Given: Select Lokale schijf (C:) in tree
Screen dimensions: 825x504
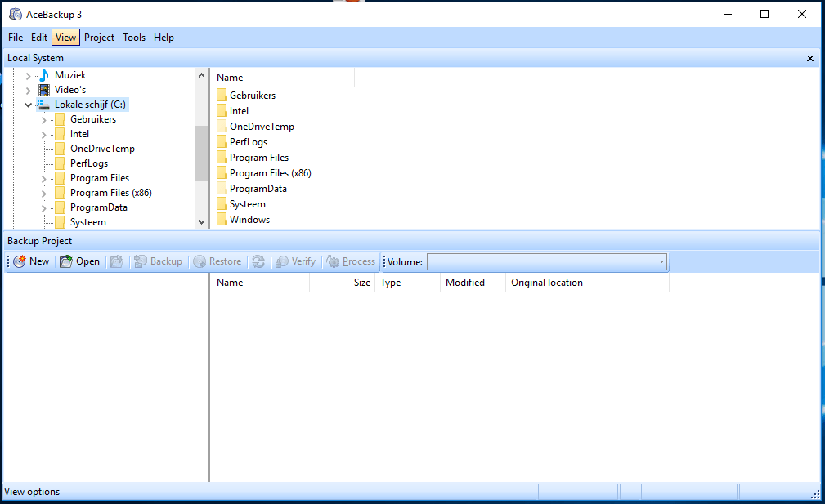Looking at the screenshot, I should pos(90,105).
